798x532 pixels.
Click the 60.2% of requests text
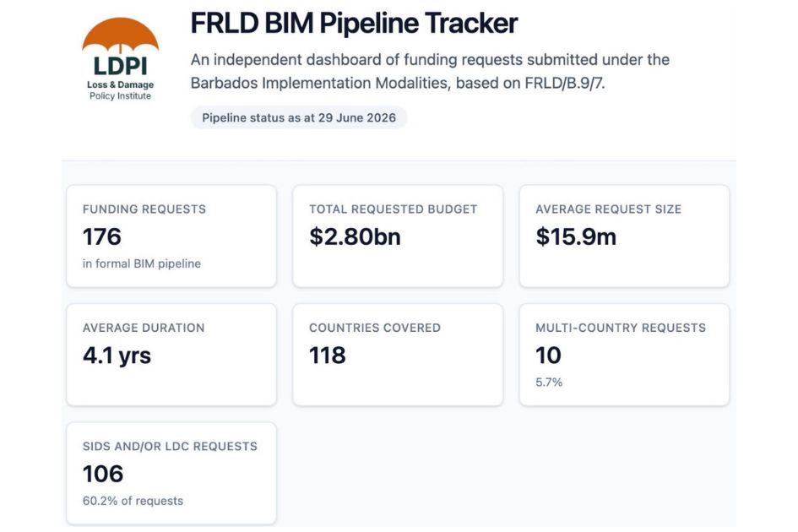(x=133, y=501)
